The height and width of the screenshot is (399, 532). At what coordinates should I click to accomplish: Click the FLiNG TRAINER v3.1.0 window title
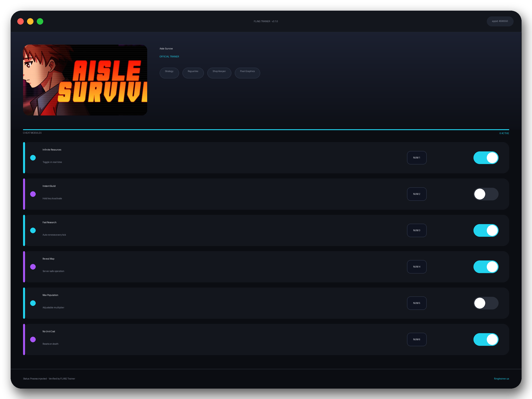[266, 22]
